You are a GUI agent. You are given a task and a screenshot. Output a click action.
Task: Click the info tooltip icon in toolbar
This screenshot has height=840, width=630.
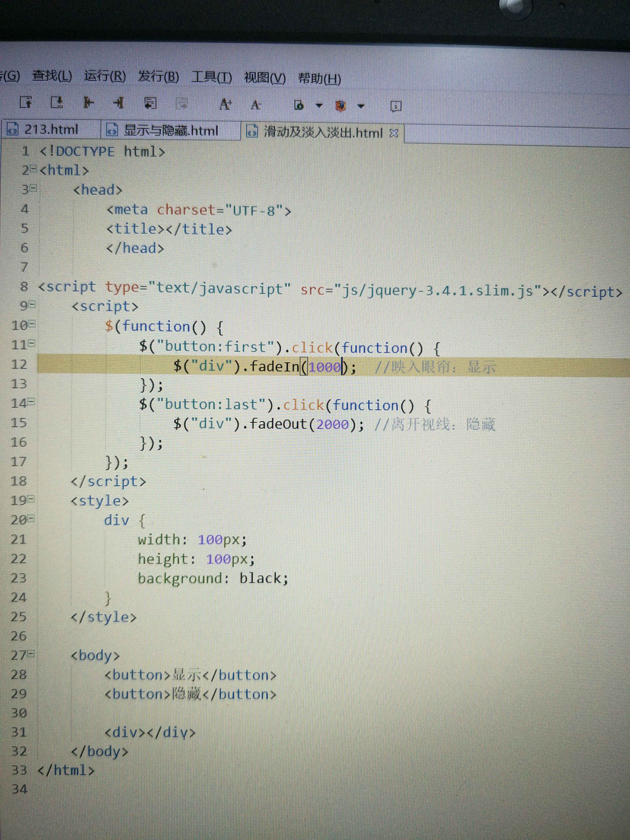click(x=396, y=106)
